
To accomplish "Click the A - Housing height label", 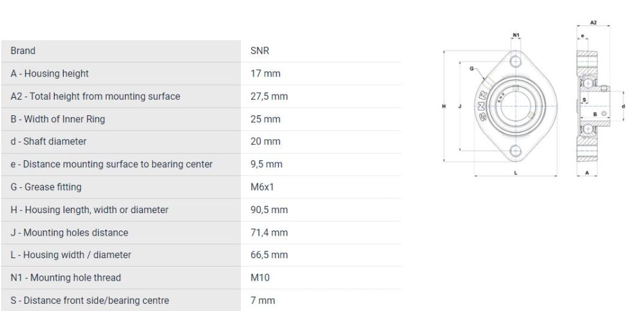I will pos(50,73).
